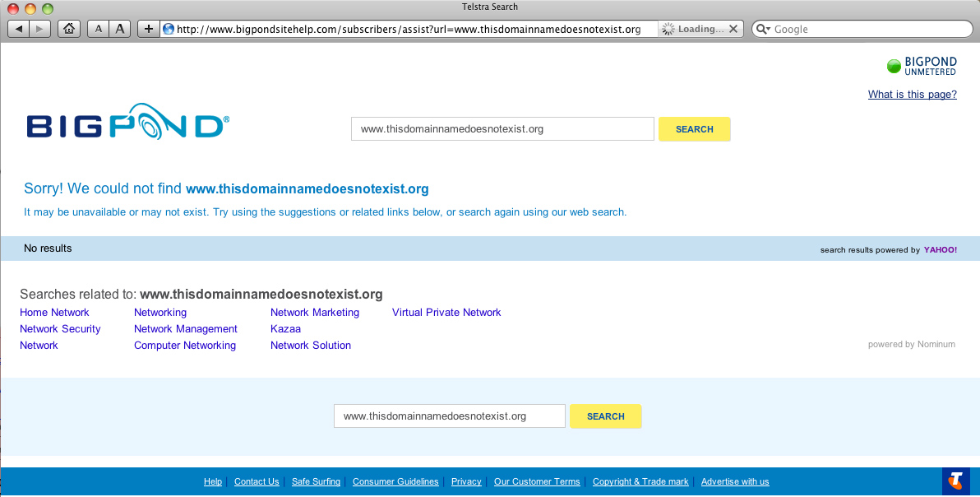Add bookmark with the plus button
This screenshot has width=980, height=497.
point(148,29)
